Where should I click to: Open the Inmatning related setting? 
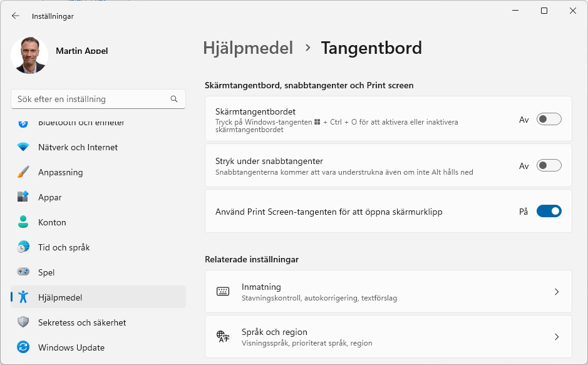tap(376, 292)
